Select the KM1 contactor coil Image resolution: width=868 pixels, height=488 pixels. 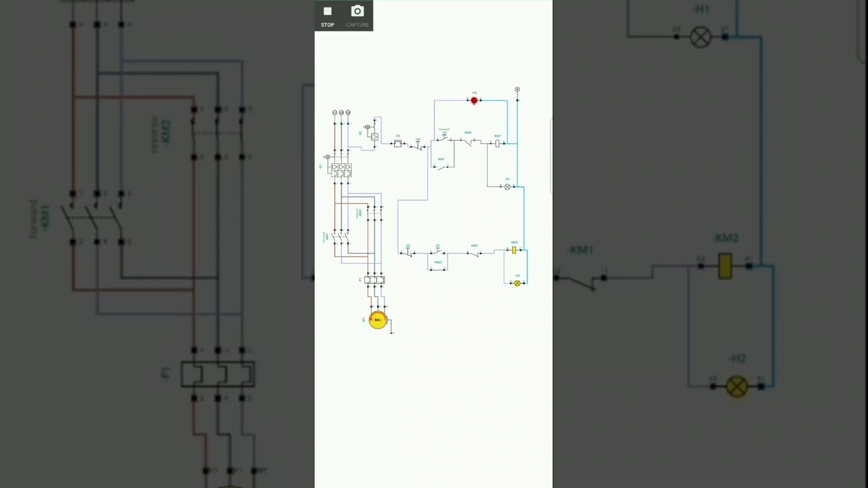tap(497, 143)
